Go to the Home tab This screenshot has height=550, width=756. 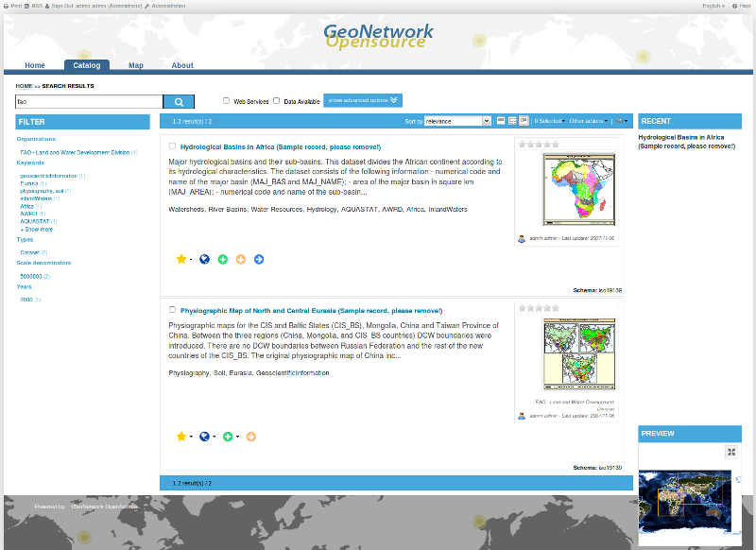tap(35, 65)
